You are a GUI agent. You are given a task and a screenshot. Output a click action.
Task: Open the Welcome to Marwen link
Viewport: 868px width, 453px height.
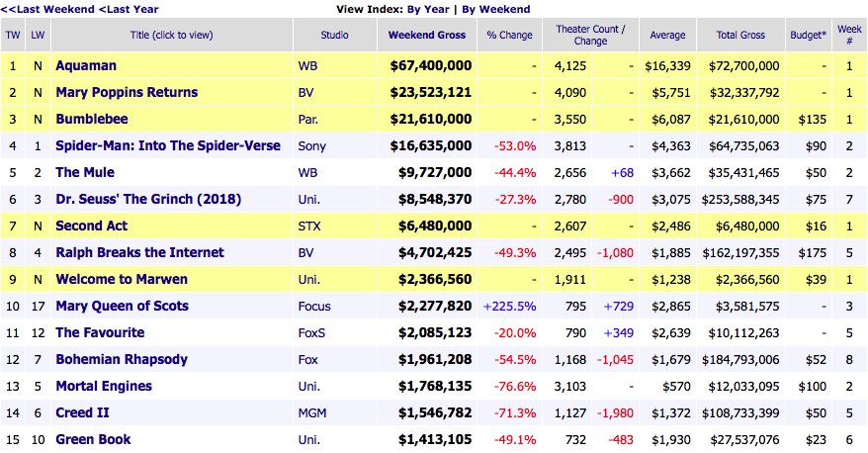(122, 279)
